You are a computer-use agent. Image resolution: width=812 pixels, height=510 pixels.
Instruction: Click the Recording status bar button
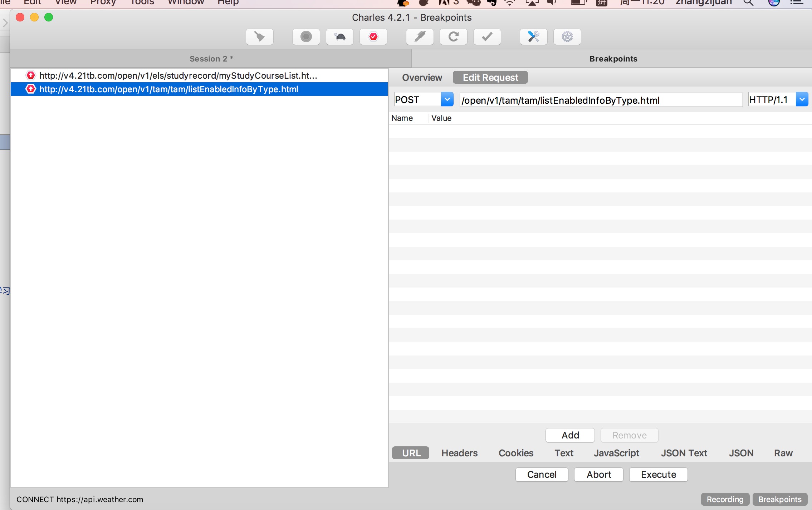point(725,499)
